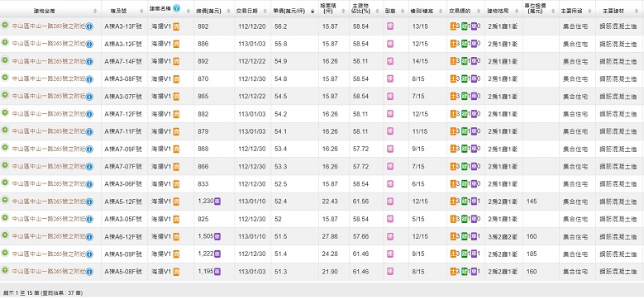Open blue info icon for A5-09F address
This screenshot has width=644, height=299.
tap(89, 254)
